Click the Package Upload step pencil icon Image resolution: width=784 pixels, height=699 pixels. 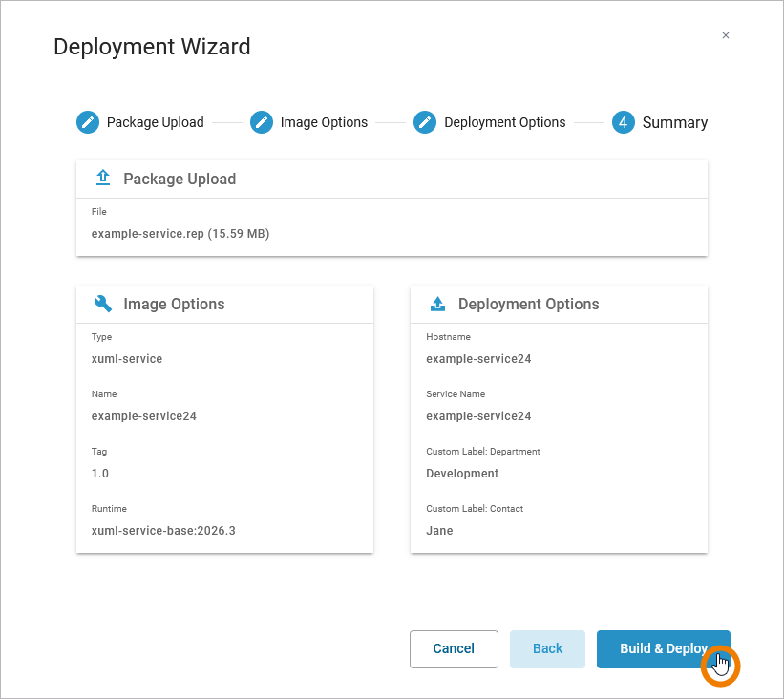pos(88,122)
